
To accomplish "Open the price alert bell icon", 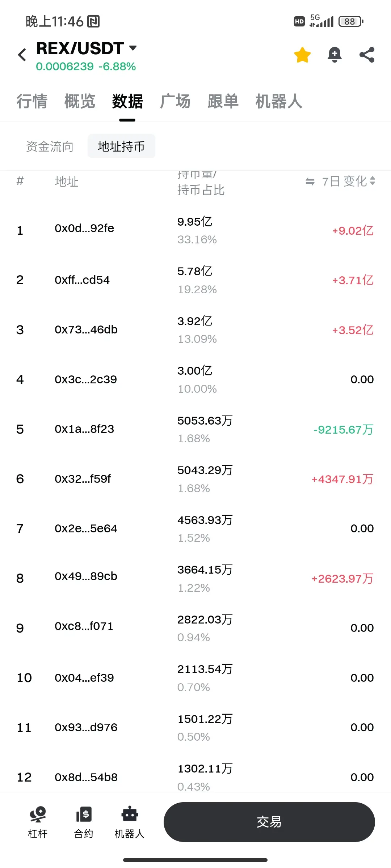I will click(x=335, y=55).
